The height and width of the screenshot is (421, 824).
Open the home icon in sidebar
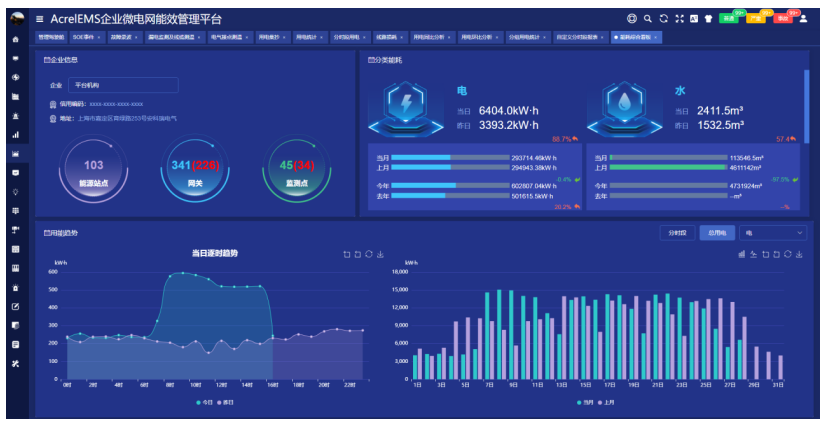pyautogui.click(x=15, y=39)
